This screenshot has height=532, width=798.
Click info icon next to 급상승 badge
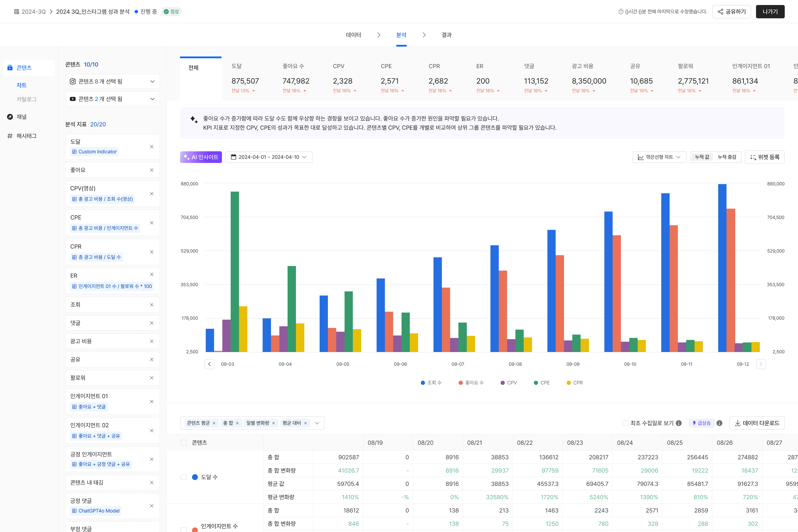[719, 423]
